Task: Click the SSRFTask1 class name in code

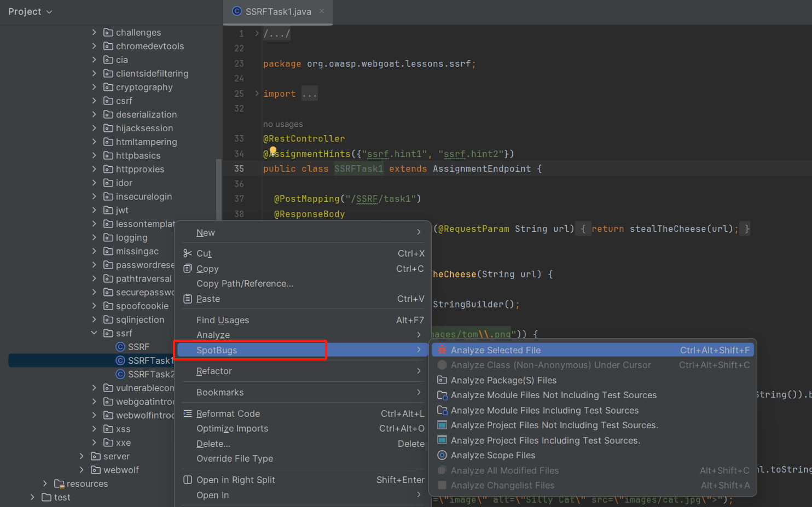Action: pos(358,168)
